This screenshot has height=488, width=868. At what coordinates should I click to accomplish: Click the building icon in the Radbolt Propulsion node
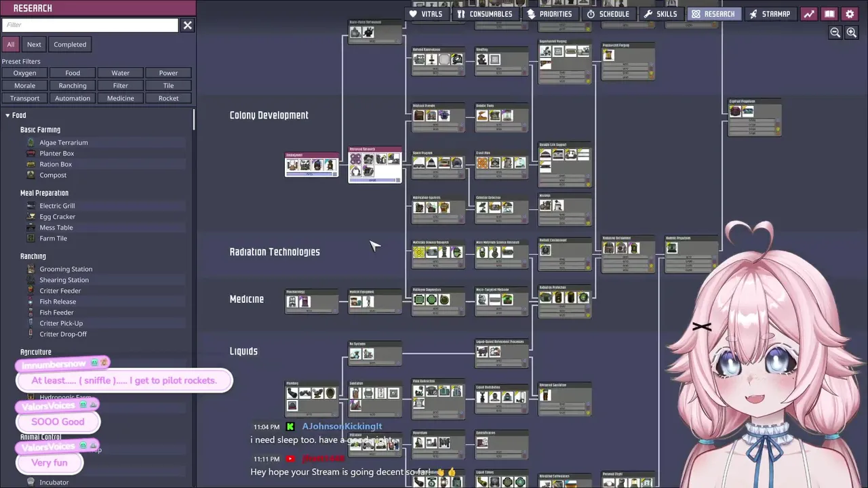point(672,248)
